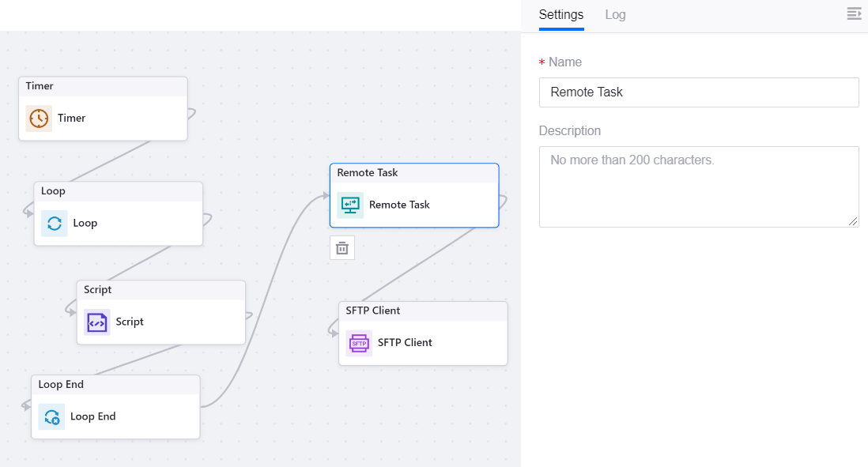Select the Timer node header

103,86
